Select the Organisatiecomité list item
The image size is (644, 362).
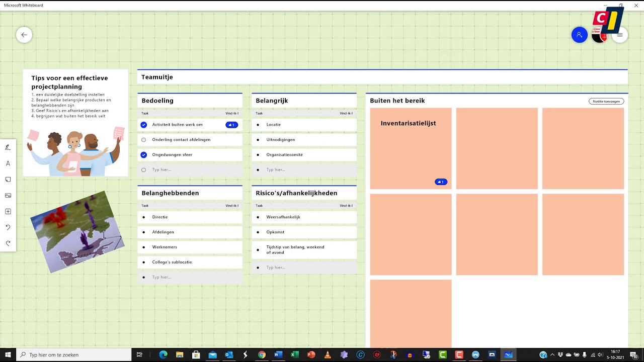[304, 155]
